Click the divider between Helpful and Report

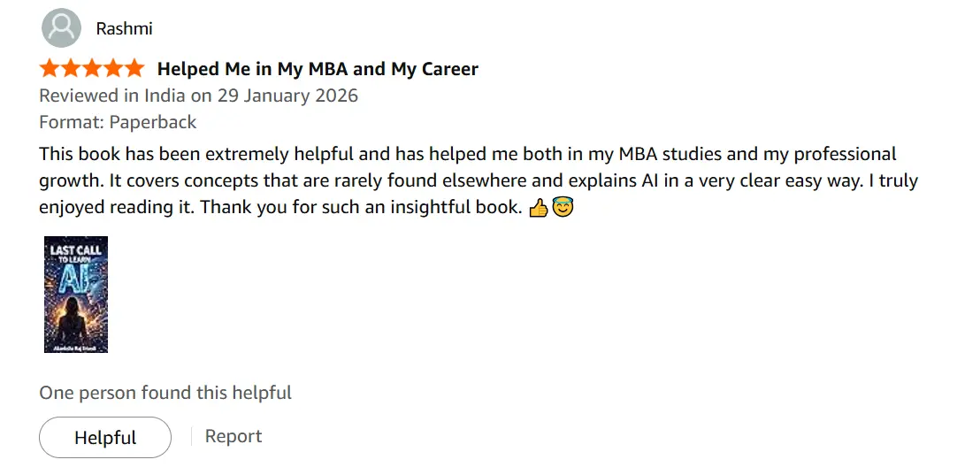coord(192,437)
